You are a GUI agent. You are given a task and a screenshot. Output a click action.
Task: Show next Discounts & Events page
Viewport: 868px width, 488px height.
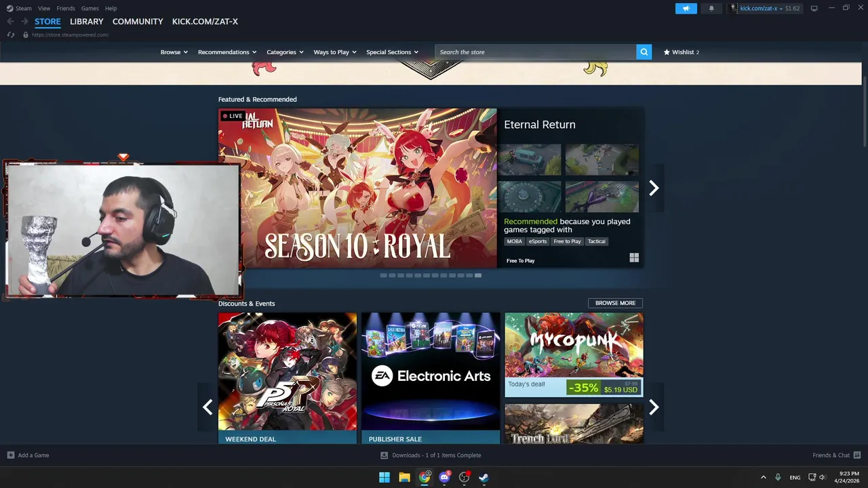pyautogui.click(x=654, y=407)
